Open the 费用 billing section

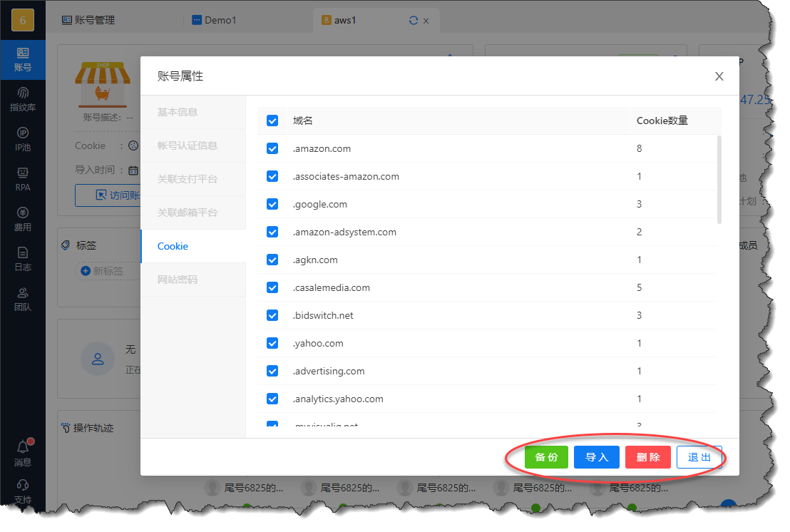[23, 219]
